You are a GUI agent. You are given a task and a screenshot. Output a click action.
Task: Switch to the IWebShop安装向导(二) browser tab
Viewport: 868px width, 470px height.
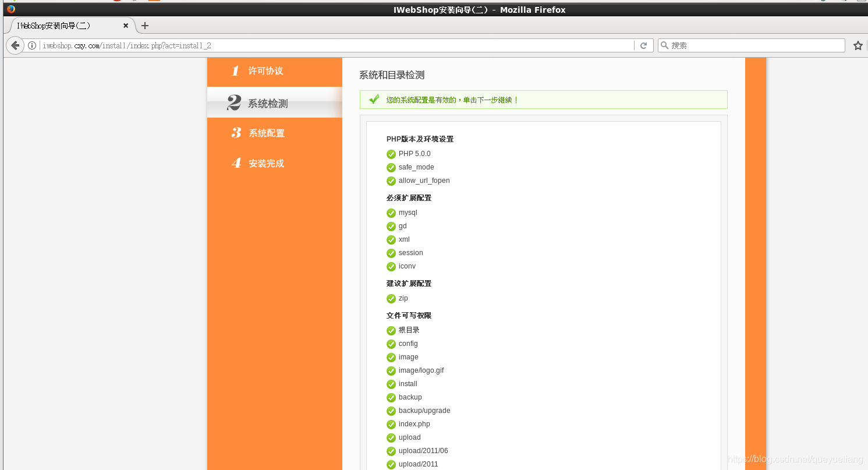[70, 26]
